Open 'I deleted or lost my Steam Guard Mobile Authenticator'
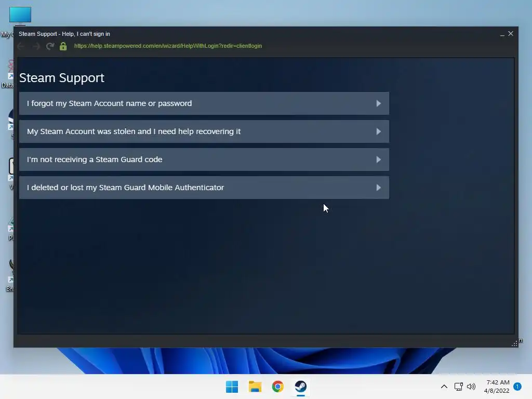The width and height of the screenshot is (532, 399). pyautogui.click(x=204, y=188)
